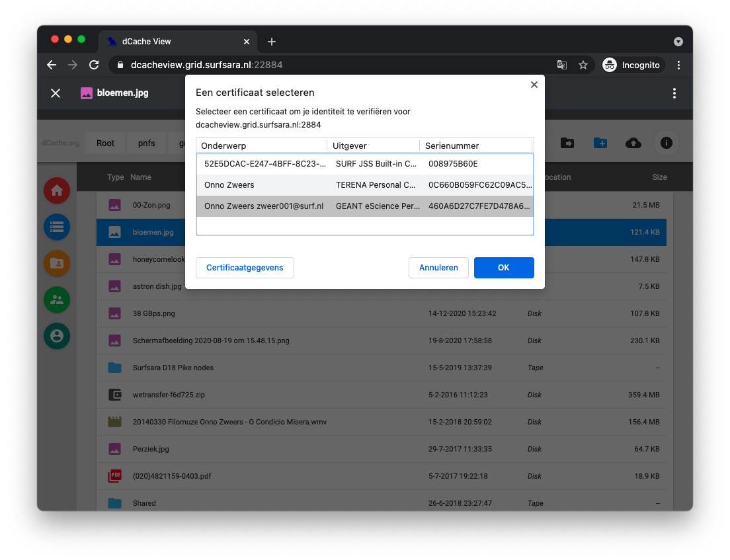Screen dimensions: 730x560
Task: Click the Type column header
Action: coord(116,177)
